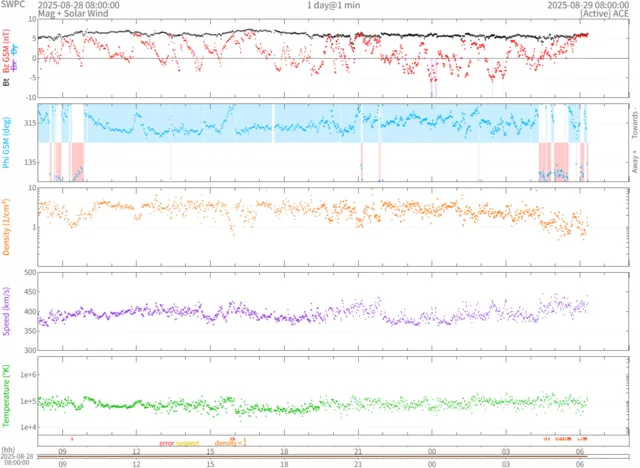This screenshot has width=640, height=468.
Task: Click the time range bar below the plots
Action: 320,456
